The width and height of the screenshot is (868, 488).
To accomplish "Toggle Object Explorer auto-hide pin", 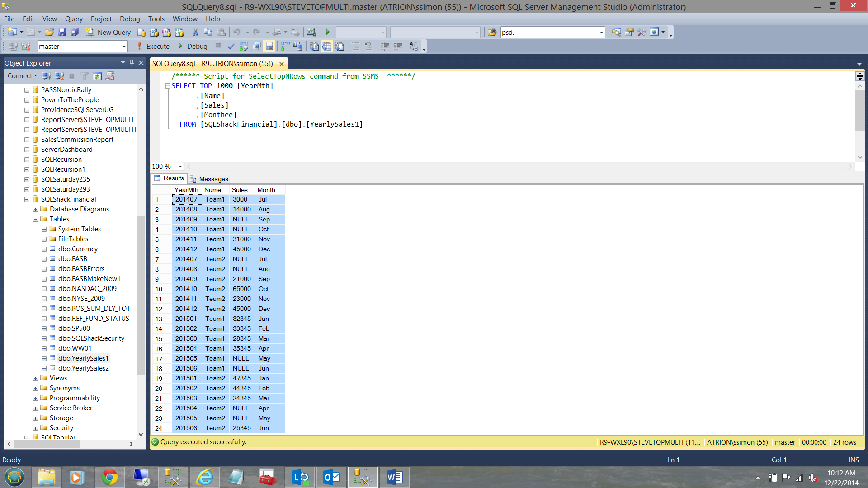I will click(132, 63).
